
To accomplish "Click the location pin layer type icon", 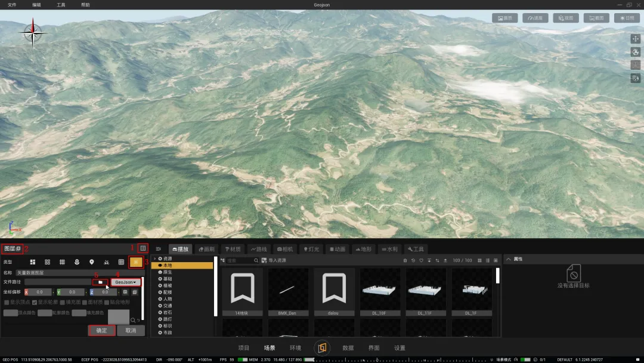I will click(x=91, y=262).
